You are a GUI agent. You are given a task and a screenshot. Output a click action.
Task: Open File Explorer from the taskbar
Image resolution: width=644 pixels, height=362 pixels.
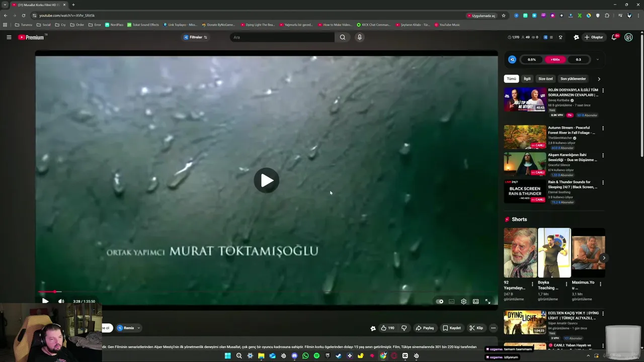(x=261, y=356)
